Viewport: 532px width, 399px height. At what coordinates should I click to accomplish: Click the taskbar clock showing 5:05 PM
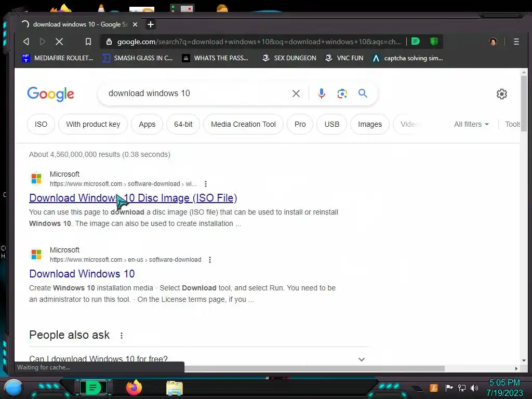coord(504,388)
